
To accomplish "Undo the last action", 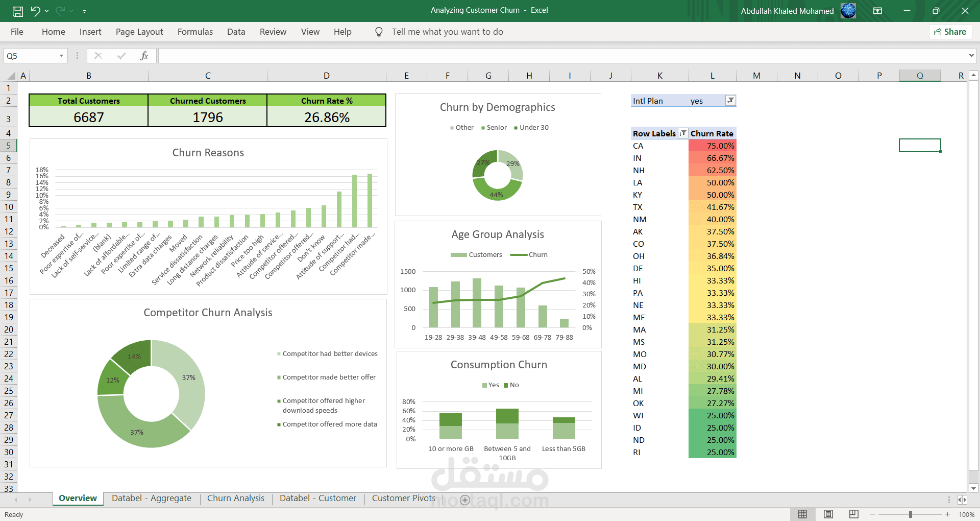I will (x=35, y=10).
